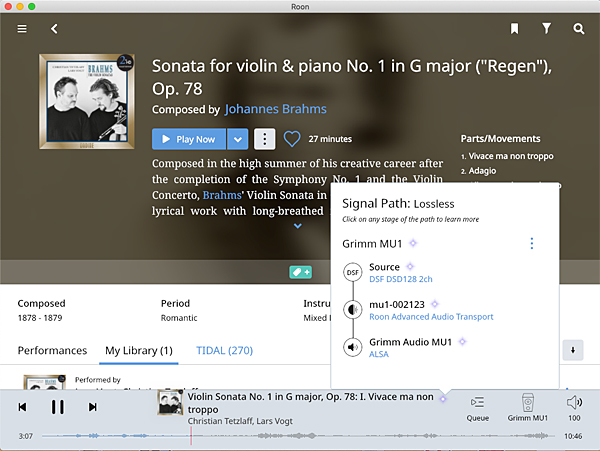
Task: Click total time 10:46
Action: (573, 436)
